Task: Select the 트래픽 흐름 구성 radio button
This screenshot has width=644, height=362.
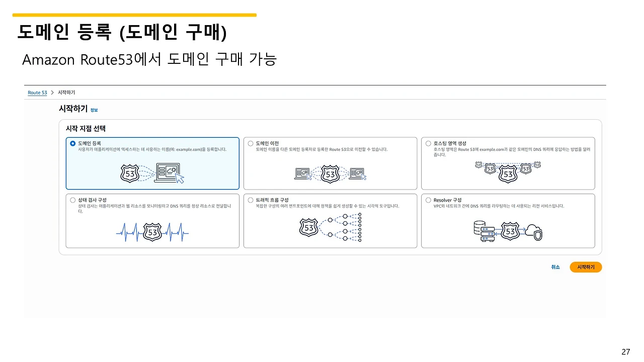Action: coord(250,200)
